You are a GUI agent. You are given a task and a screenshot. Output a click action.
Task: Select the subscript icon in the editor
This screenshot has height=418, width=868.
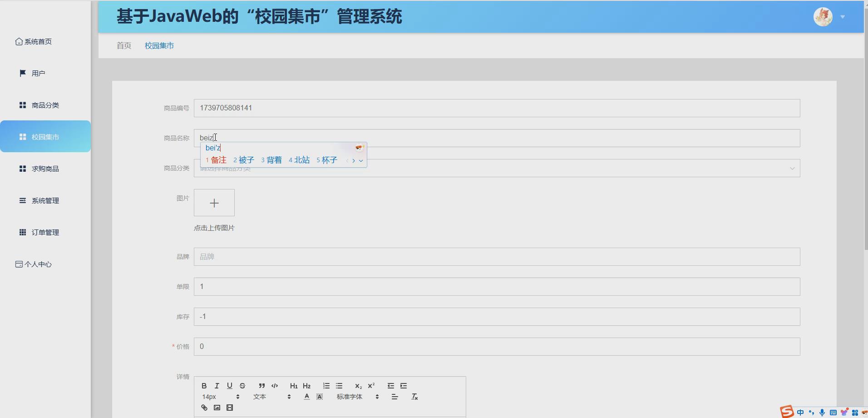pos(358,385)
